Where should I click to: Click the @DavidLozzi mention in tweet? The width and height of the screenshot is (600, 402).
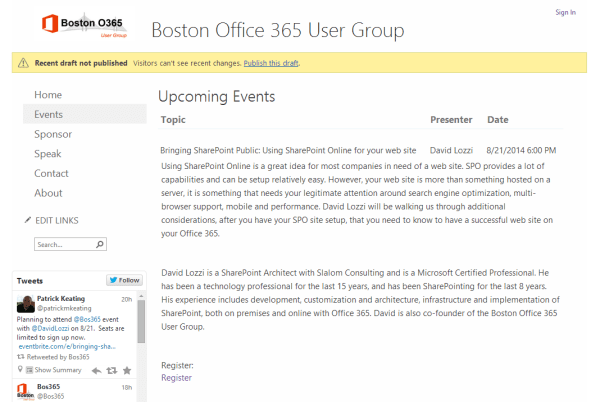pos(50,328)
